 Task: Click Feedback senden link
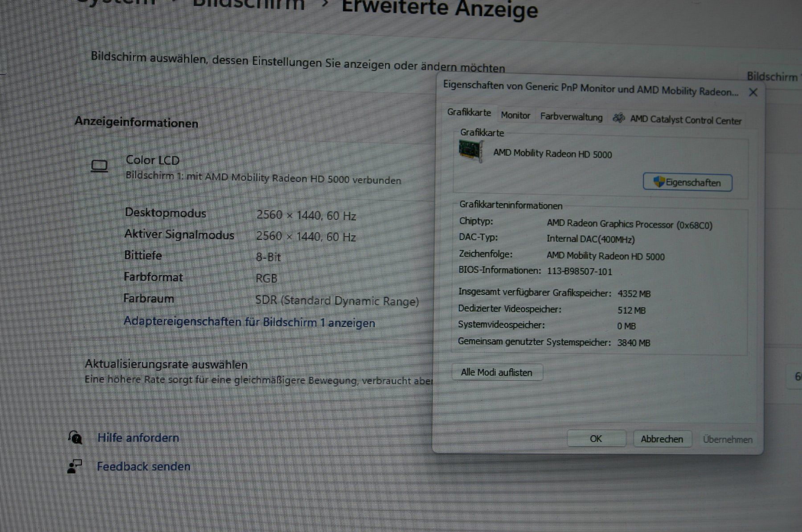coord(143,467)
